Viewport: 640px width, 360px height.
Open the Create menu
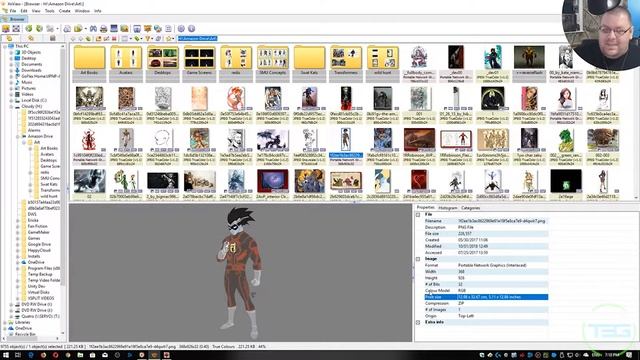point(64,11)
